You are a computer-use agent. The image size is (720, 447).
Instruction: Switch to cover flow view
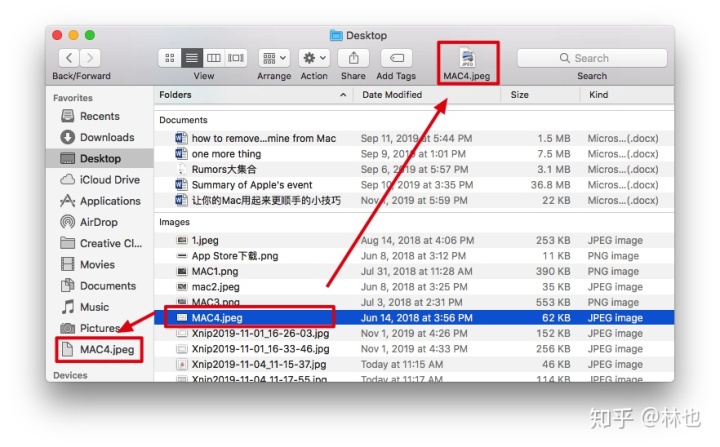(x=236, y=58)
